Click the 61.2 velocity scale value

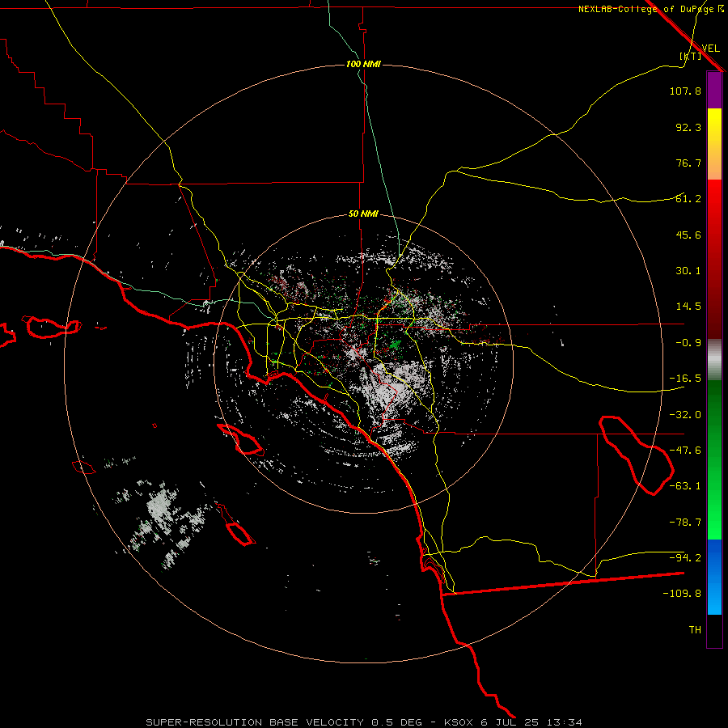pos(688,199)
